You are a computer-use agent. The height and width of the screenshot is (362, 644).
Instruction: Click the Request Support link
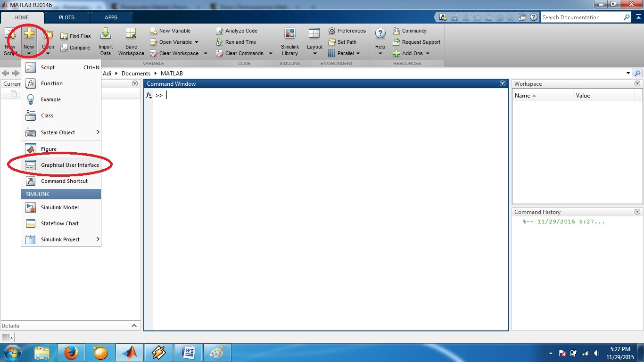421,42
